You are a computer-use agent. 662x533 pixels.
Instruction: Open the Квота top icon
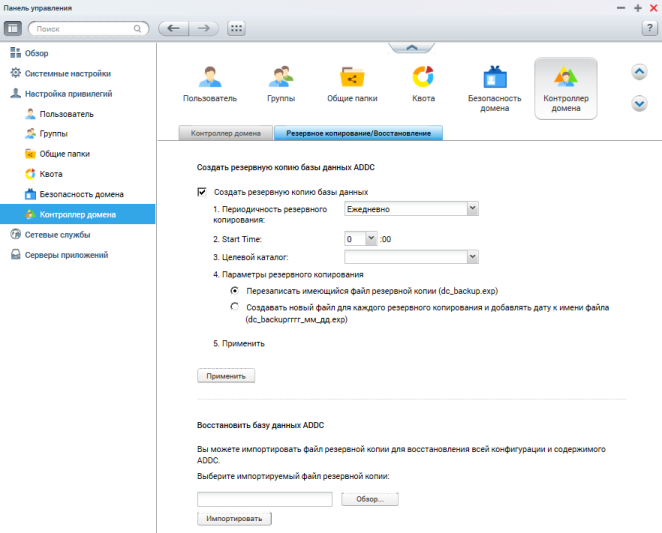423,84
